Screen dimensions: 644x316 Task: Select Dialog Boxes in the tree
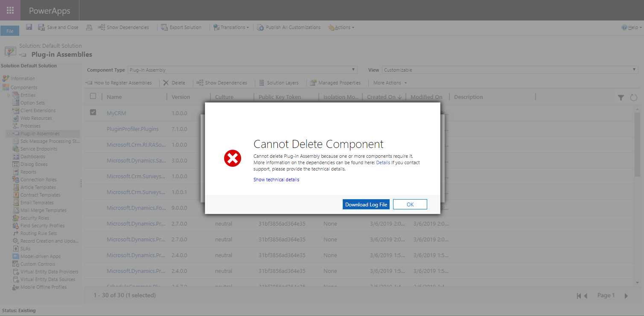pos(34,164)
